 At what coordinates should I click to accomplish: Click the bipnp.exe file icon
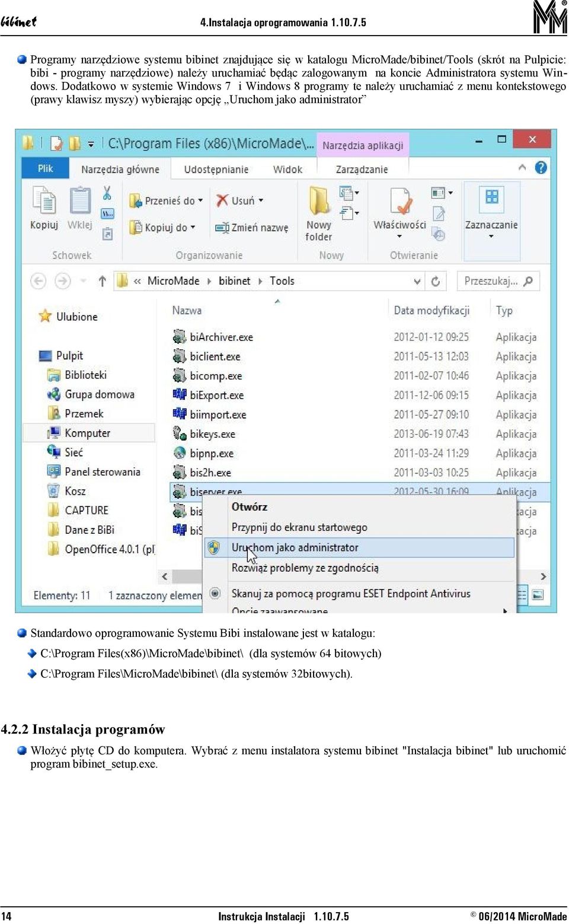coord(180,453)
